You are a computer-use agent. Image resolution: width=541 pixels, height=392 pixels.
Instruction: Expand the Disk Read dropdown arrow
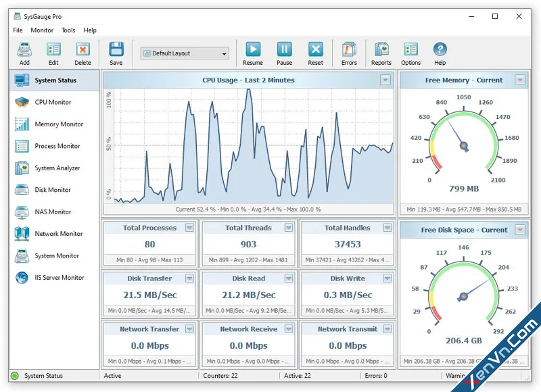coord(289,278)
